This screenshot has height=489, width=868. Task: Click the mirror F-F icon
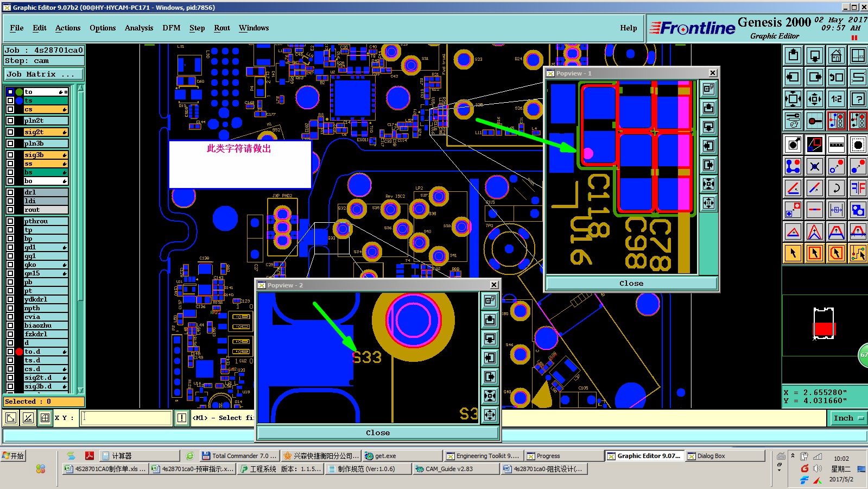858,188
